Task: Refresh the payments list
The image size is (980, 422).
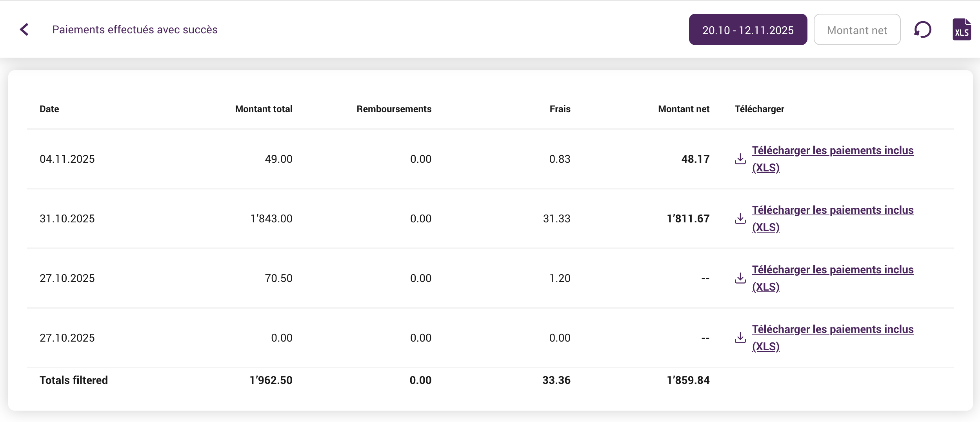Action: 922,29
